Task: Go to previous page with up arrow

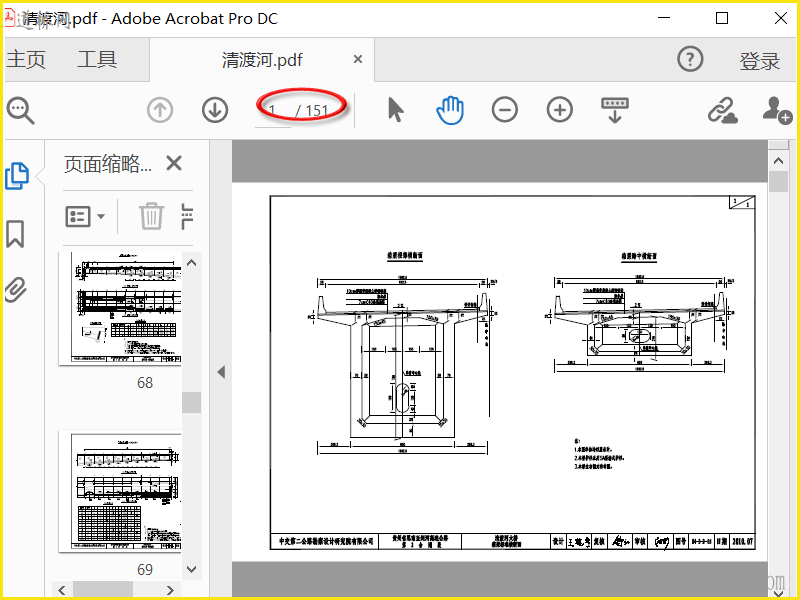Action: click(x=160, y=110)
